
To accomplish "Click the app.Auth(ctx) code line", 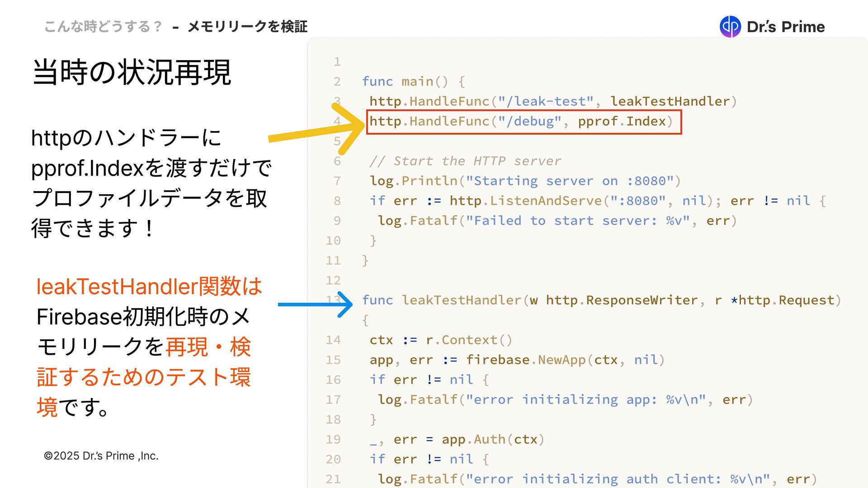I will [x=457, y=439].
